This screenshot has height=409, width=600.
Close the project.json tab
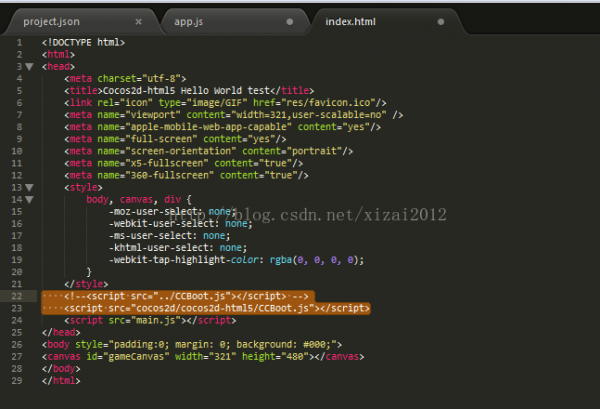pyautogui.click(x=139, y=22)
